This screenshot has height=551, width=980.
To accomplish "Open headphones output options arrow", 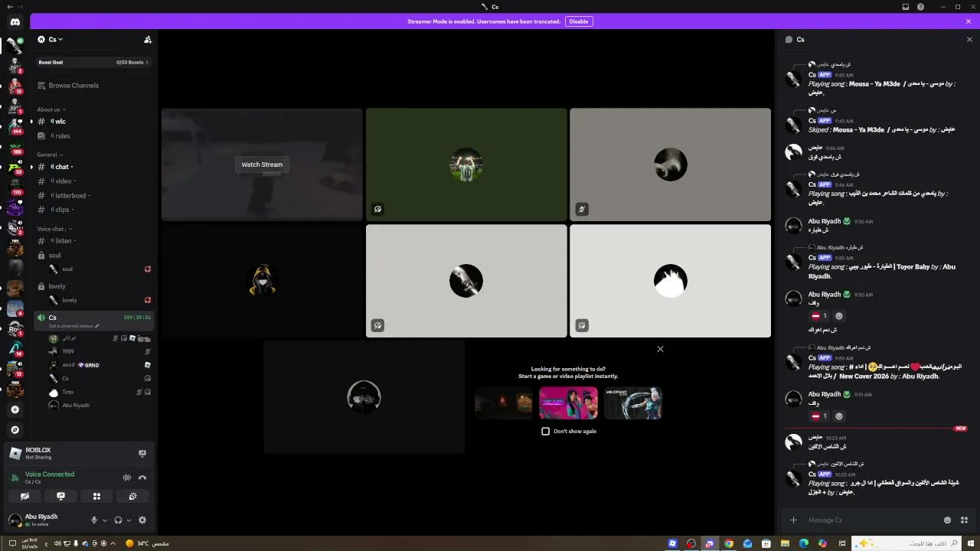I will pyautogui.click(x=129, y=520).
